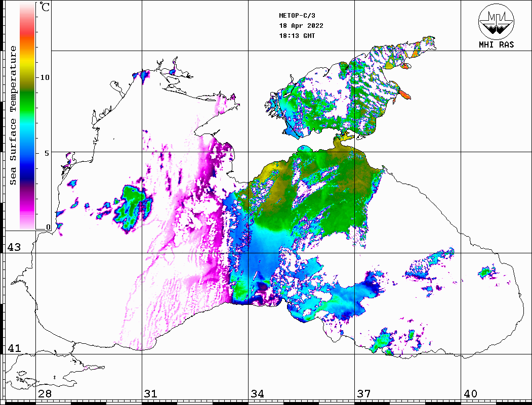Click the '18:13 GMT' time text
This screenshot has height=405, width=532.
(x=297, y=35)
